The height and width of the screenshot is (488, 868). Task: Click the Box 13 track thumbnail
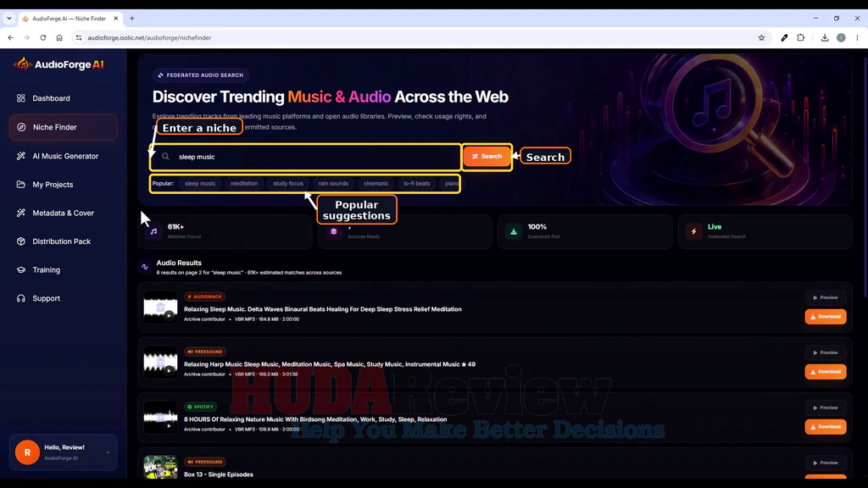coord(160,468)
